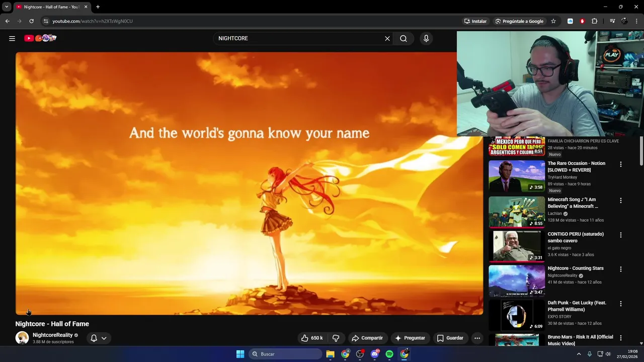Click the blue cloud extension icon
This screenshot has width=644, height=362.
[x=570, y=21]
